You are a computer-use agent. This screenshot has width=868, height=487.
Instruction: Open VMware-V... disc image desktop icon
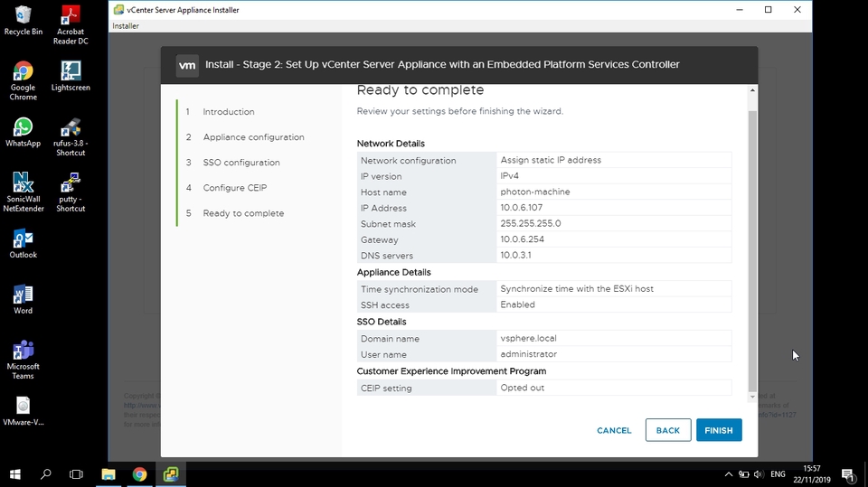point(24,411)
